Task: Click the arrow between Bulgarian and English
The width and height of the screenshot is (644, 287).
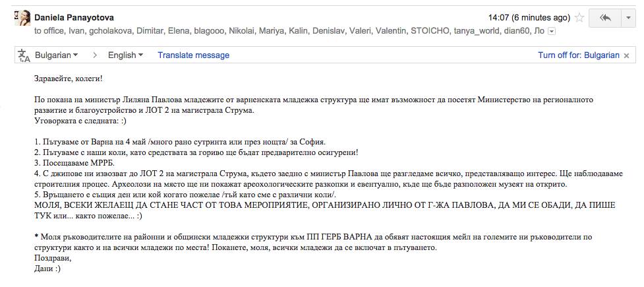Action: click(x=95, y=55)
